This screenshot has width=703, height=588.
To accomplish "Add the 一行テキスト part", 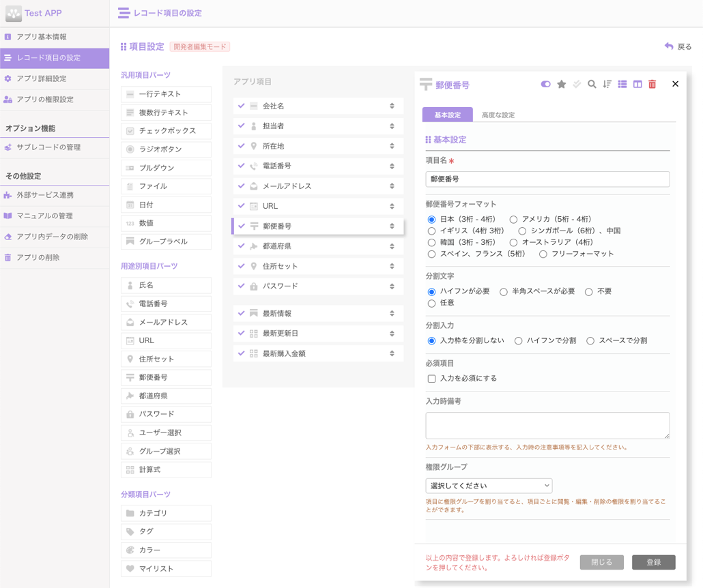I will (x=166, y=94).
